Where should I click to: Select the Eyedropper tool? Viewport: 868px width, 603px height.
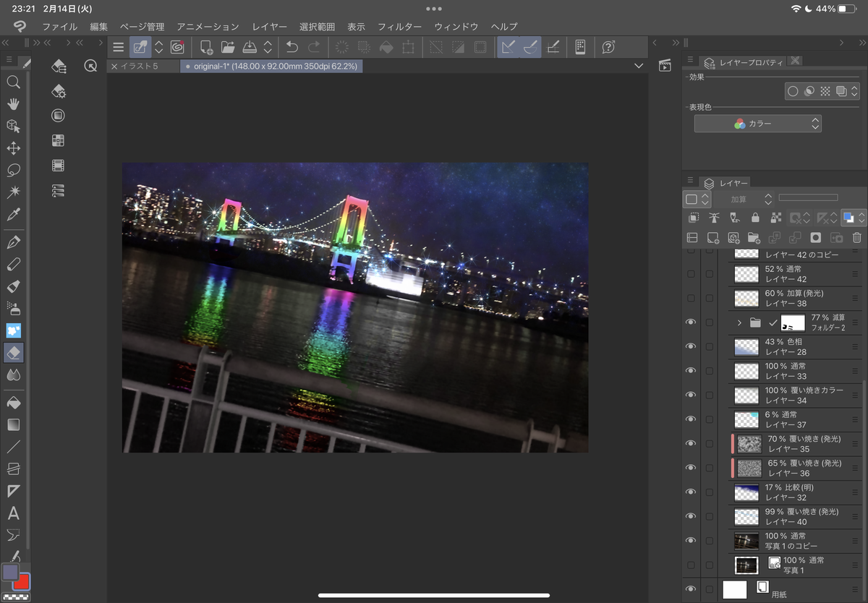pyautogui.click(x=13, y=215)
